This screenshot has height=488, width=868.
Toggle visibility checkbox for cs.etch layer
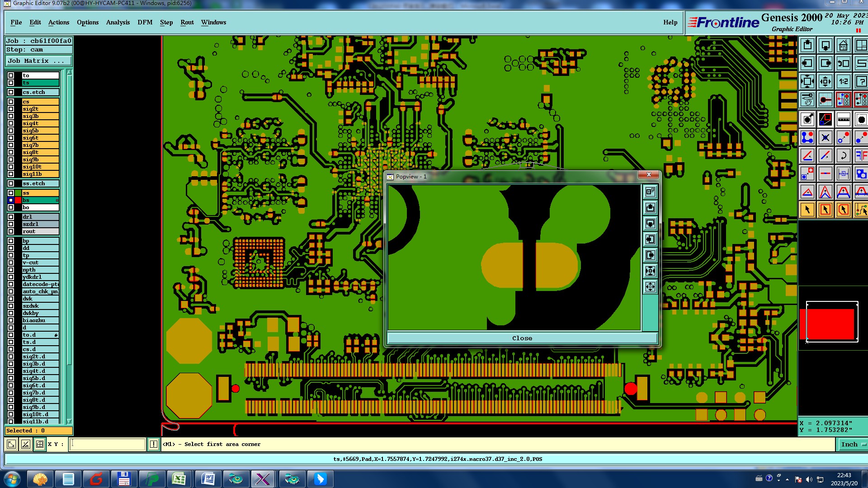click(x=11, y=92)
